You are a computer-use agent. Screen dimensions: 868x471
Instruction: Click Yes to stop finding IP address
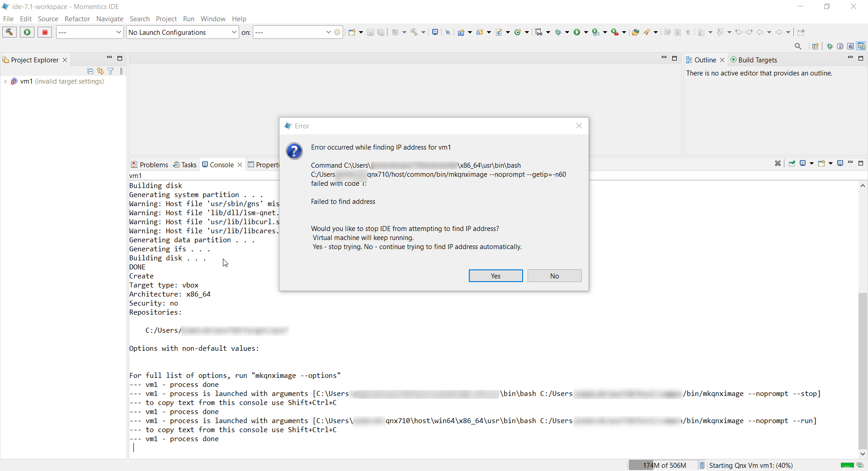click(495, 276)
